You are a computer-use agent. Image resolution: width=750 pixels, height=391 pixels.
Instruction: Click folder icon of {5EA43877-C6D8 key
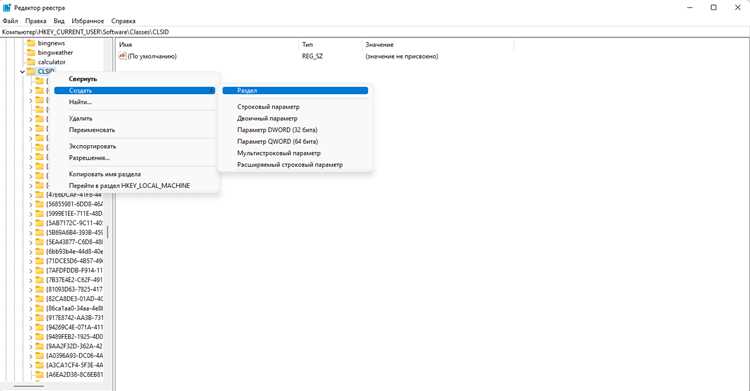pyautogui.click(x=40, y=242)
